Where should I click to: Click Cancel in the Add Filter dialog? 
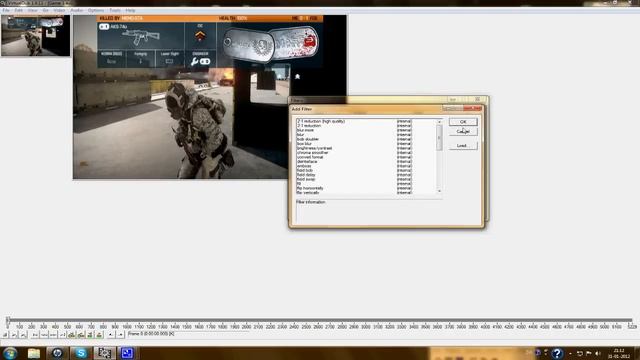tap(463, 131)
